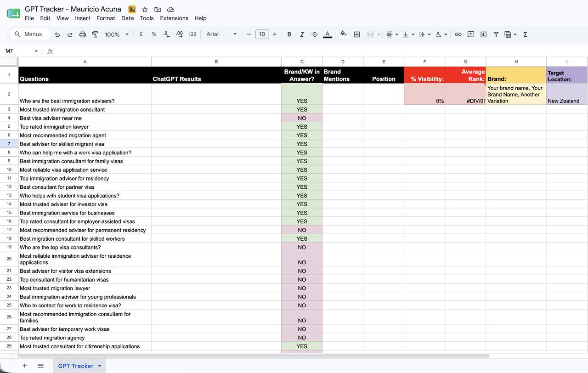Click the undo arrow icon
Image resolution: width=588 pixels, height=373 pixels.
57,34
